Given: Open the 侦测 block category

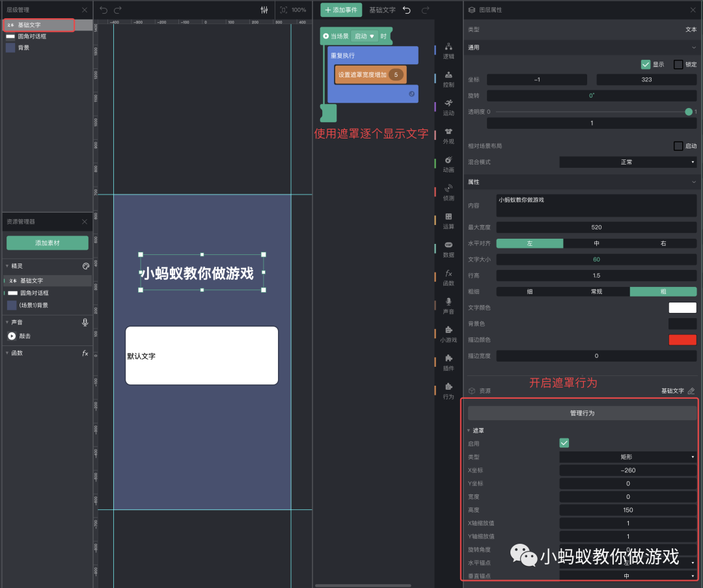Looking at the screenshot, I should point(448,193).
